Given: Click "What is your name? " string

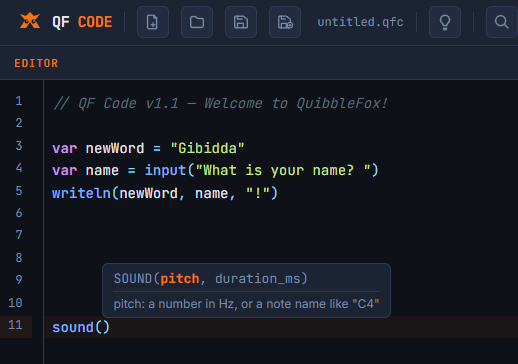Looking at the screenshot, I should [x=283, y=170].
